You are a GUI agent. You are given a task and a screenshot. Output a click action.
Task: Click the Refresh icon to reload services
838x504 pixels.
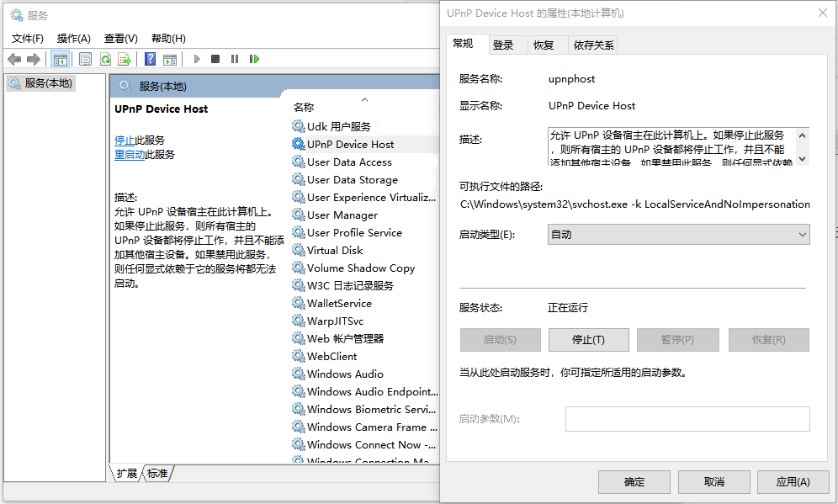(x=105, y=59)
